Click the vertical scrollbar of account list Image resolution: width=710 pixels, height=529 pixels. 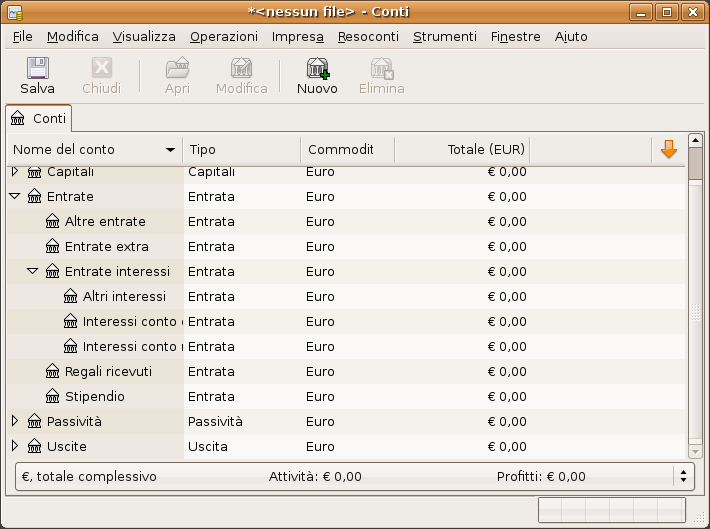click(x=695, y=310)
